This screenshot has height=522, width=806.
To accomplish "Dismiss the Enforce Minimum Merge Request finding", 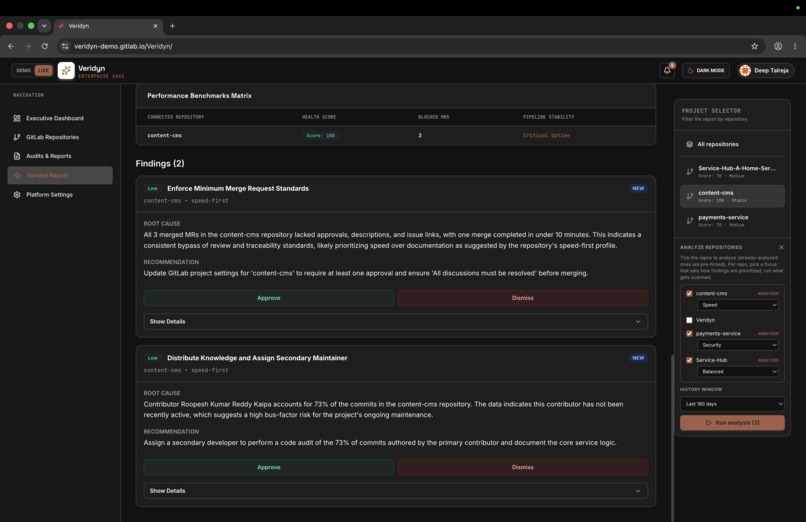I will 523,298.
